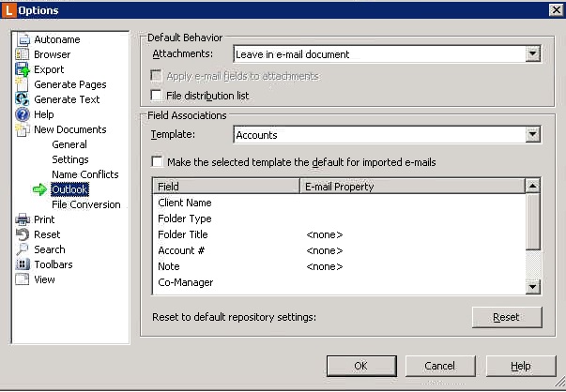This screenshot has height=392, width=566.
Task: Click the Generate Pages icon
Action: point(23,84)
